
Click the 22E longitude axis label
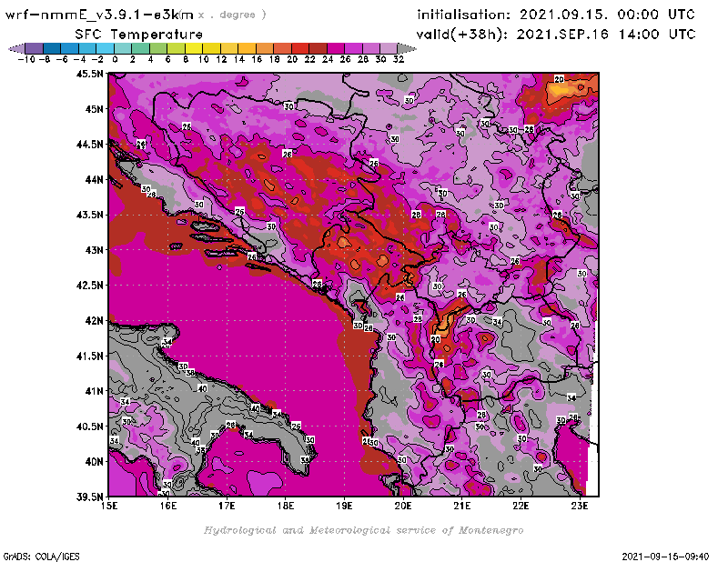pos(521,506)
